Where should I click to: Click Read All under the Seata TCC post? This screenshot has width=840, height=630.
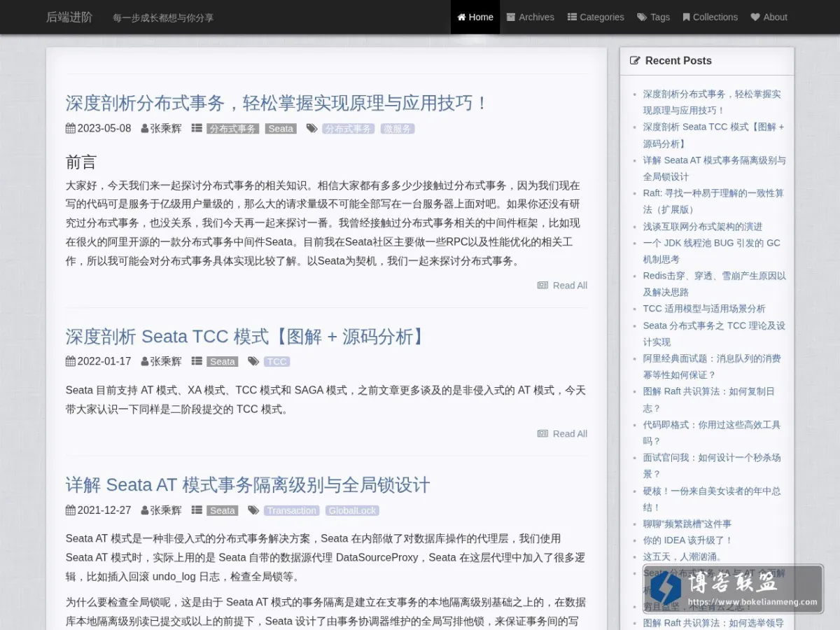pos(562,434)
